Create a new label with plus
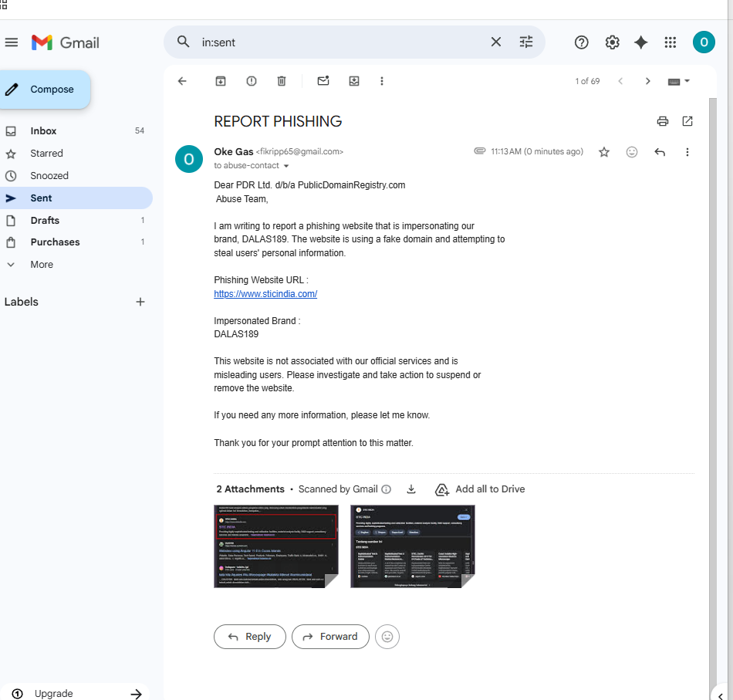Screen dimensions: 733x700 [x=140, y=302]
